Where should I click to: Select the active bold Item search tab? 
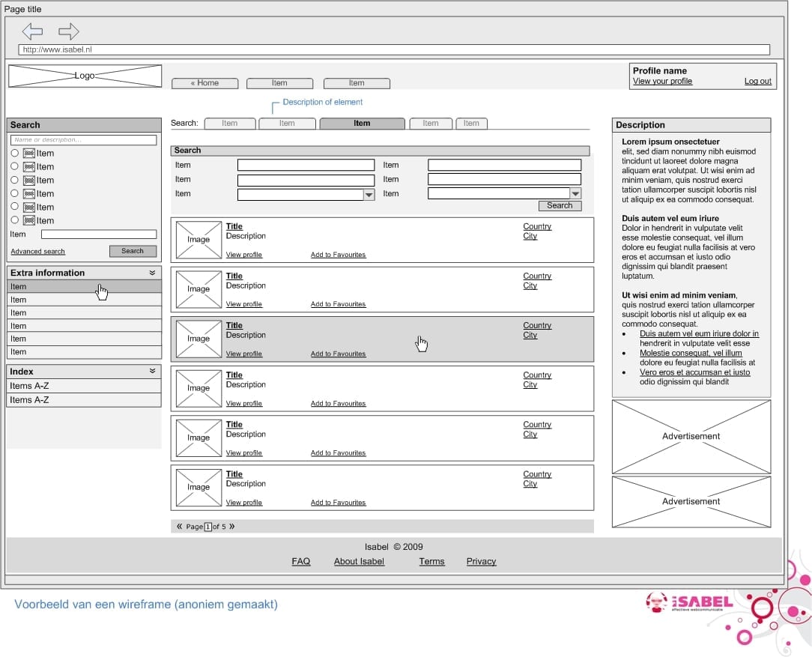tap(362, 123)
